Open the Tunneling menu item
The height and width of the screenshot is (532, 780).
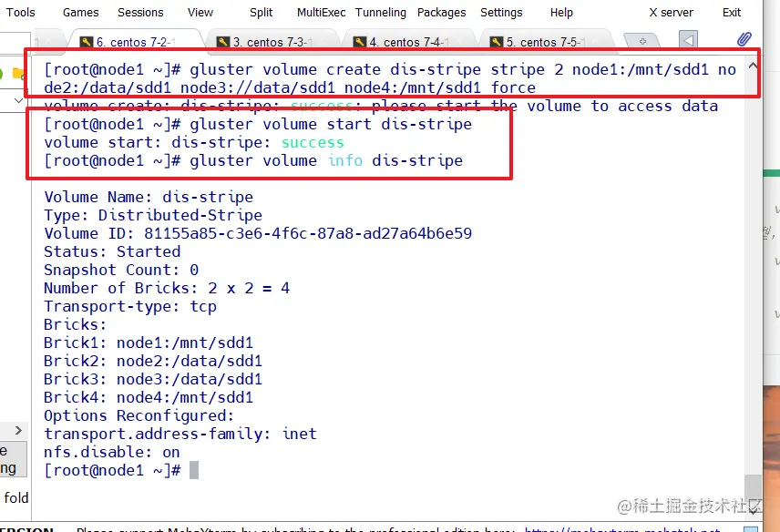point(381,13)
